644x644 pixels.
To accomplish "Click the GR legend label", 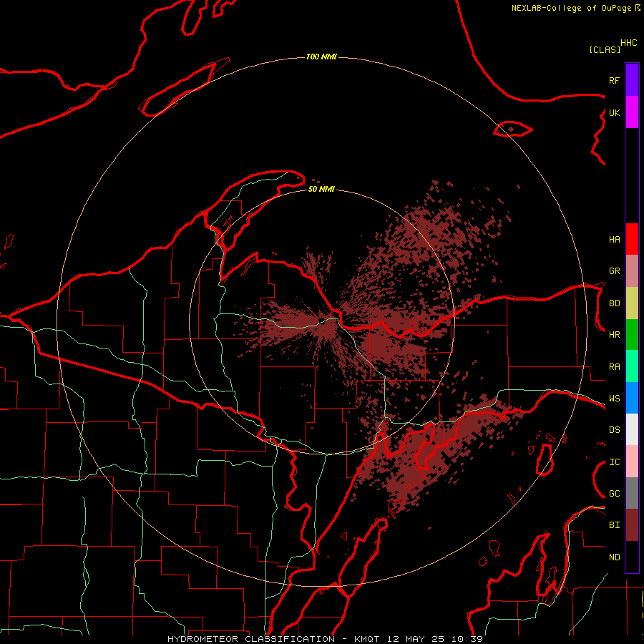I will point(614,271).
